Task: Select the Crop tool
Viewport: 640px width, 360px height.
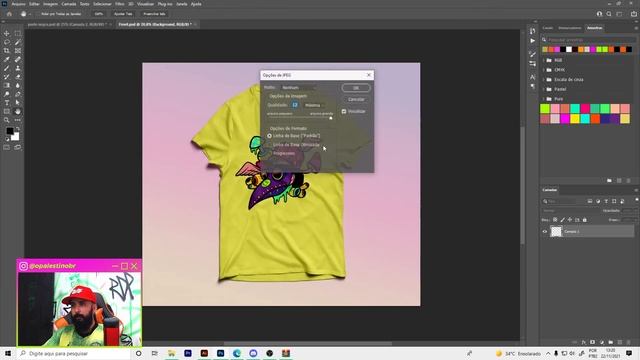Action: [7, 51]
